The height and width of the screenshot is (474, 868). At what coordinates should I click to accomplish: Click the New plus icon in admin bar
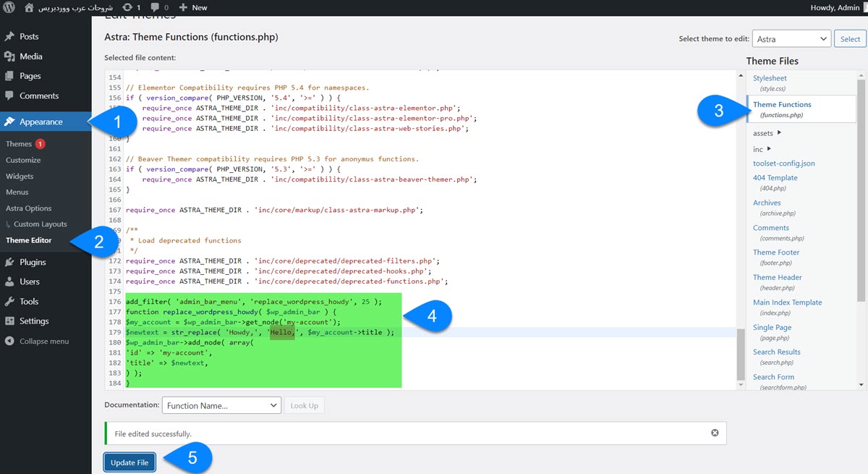click(x=183, y=7)
